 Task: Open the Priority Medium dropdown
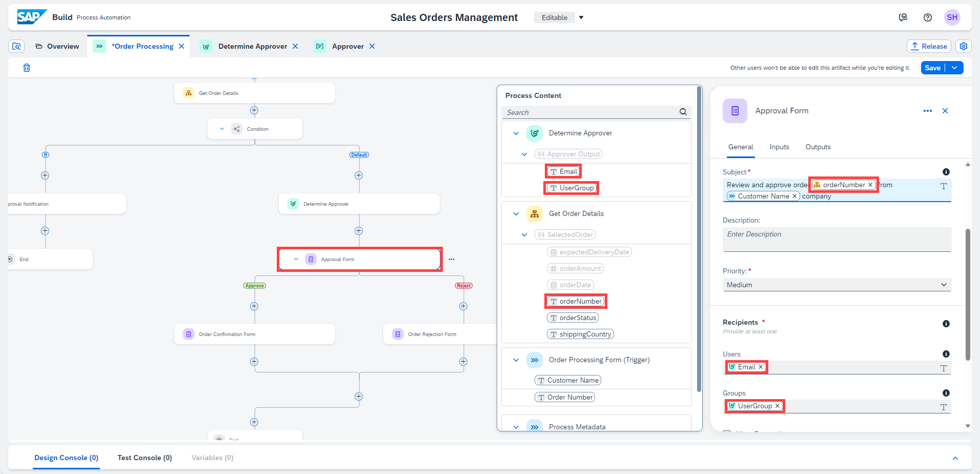(x=836, y=285)
